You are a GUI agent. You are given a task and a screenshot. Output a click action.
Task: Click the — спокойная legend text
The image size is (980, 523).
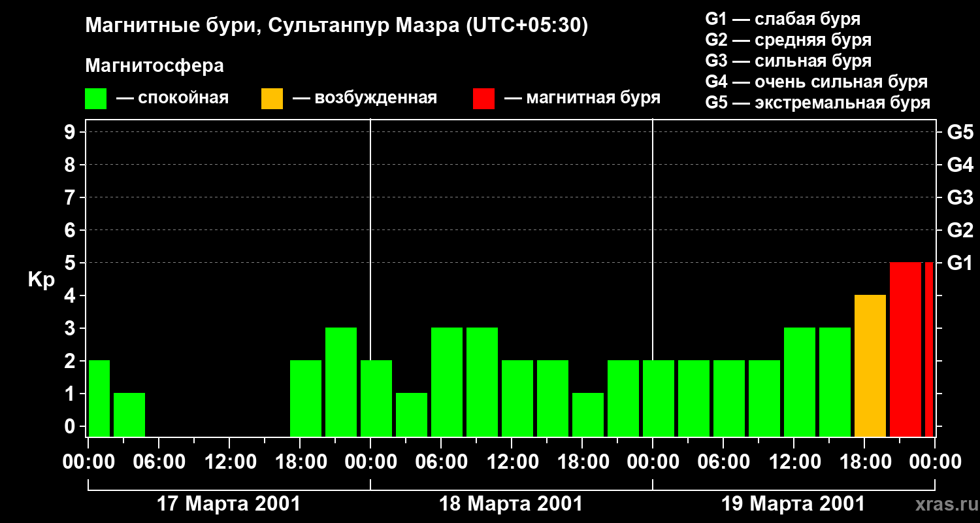coord(172,98)
